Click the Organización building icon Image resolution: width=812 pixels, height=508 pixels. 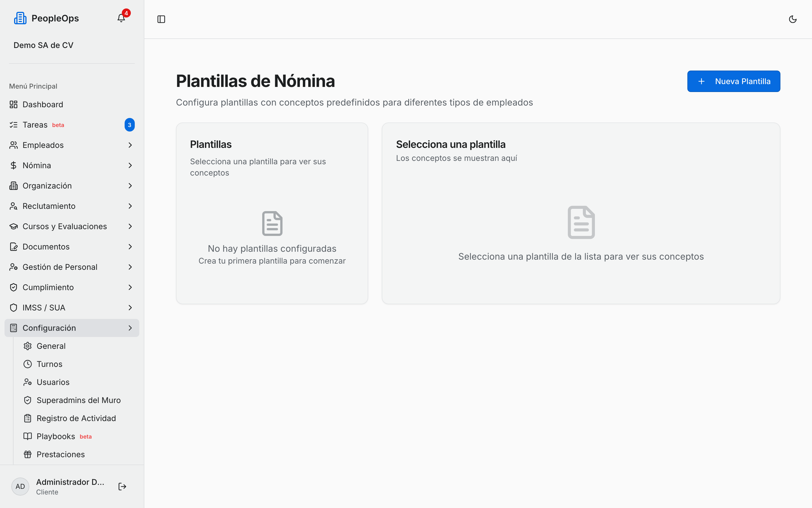(14, 186)
